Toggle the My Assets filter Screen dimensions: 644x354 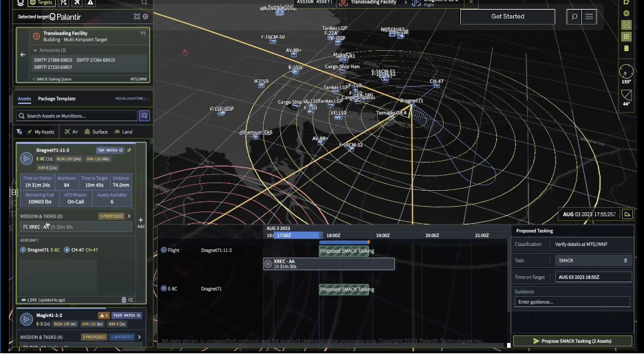pos(41,132)
